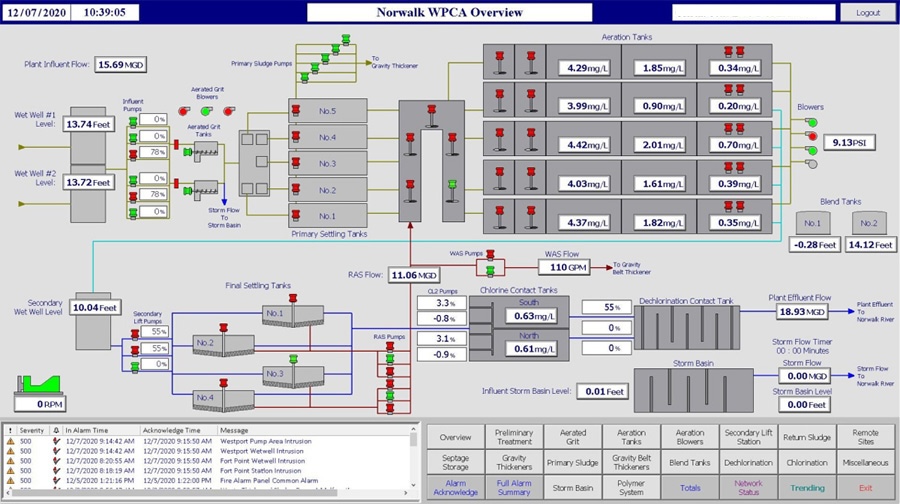Open the Remote Sites screen
Image resolution: width=900 pixels, height=504 pixels.
[866, 437]
